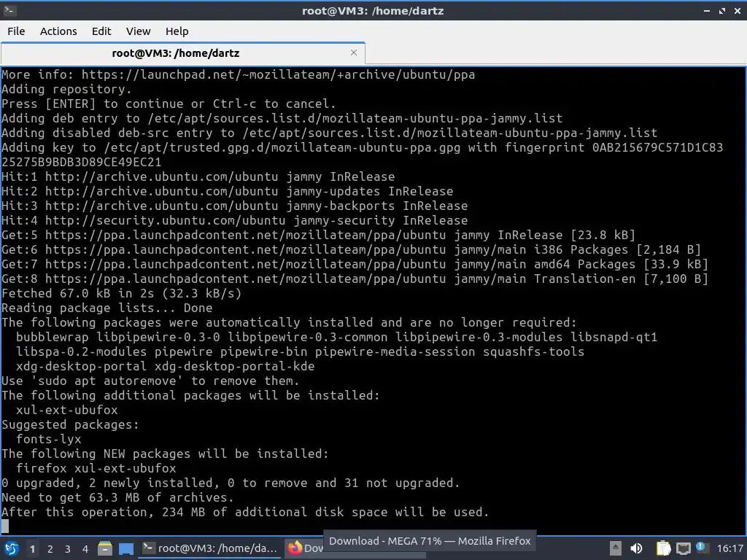
Task: Click the 'After this operation, 234 MB' line
Action: [x=245, y=513]
